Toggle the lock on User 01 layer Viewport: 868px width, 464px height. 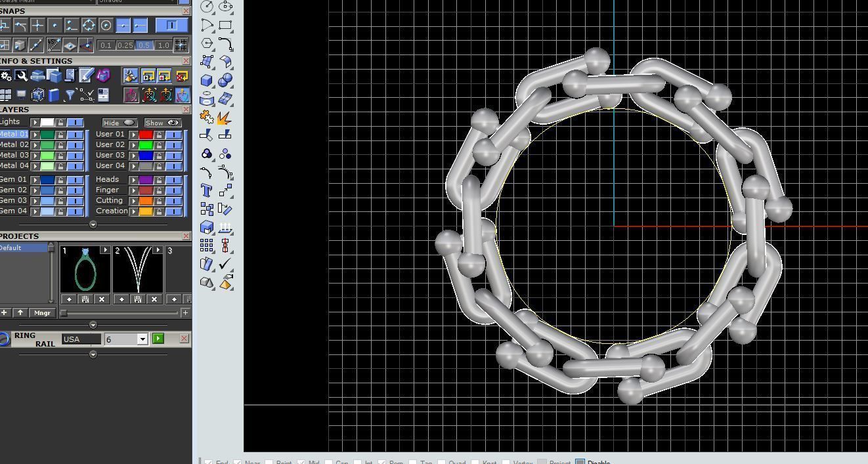[x=159, y=135]
